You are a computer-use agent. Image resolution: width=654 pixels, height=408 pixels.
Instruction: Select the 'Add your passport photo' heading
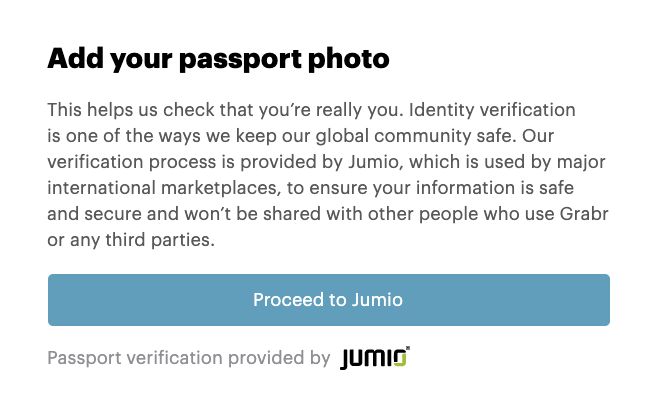pyautogui.click(x=218, y=59)
